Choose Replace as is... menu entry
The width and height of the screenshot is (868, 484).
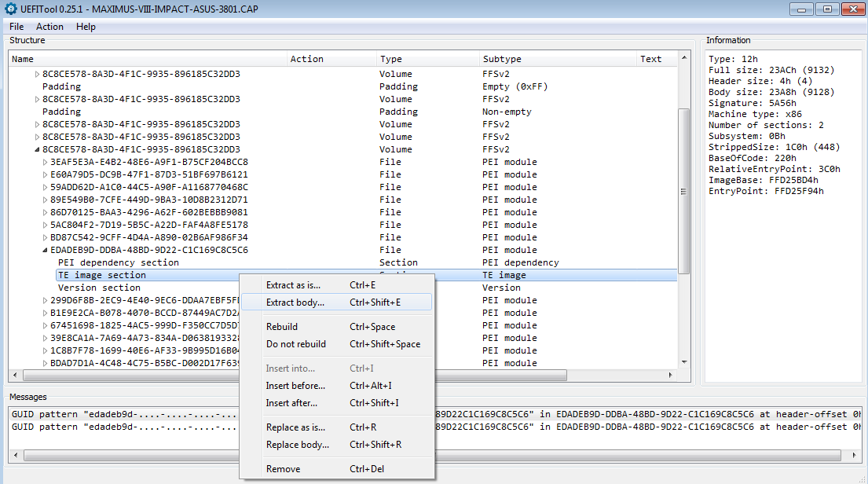[336, 427]
